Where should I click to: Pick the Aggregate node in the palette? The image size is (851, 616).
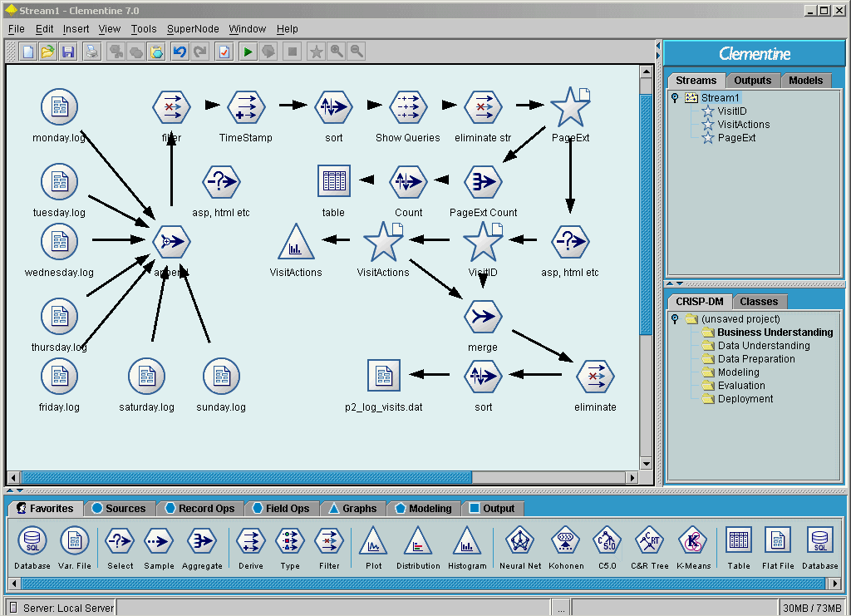[x=202, y=547]
